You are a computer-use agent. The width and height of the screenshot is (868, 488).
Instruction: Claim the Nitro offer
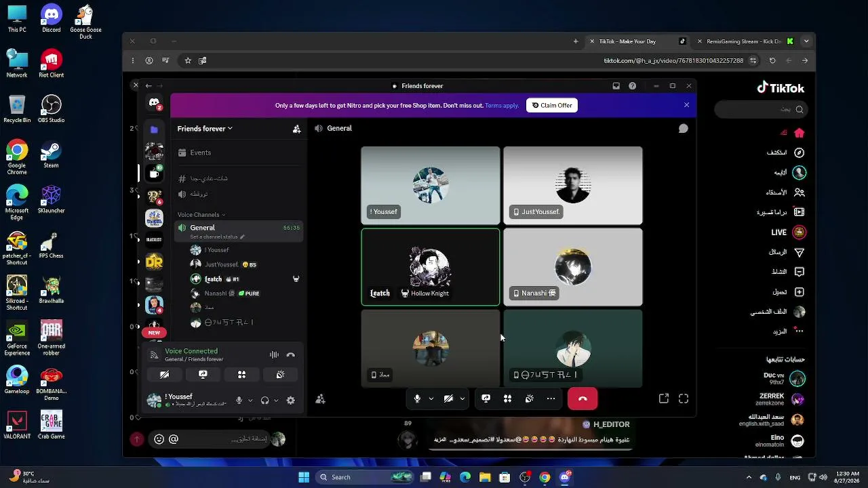pos(552,105)
